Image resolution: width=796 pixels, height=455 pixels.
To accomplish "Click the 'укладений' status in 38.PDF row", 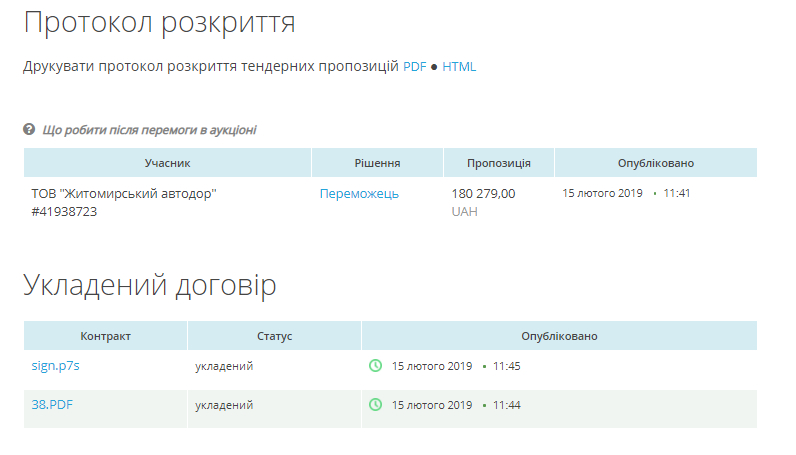I will click(x=224, y=405).
